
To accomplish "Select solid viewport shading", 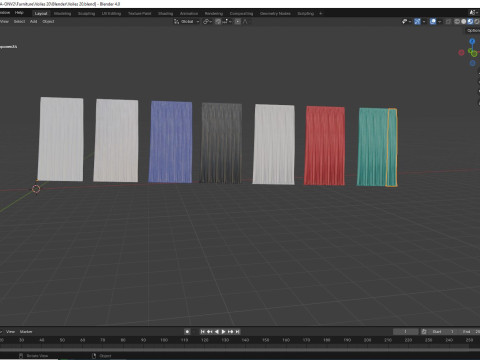I will coord(463,22).
